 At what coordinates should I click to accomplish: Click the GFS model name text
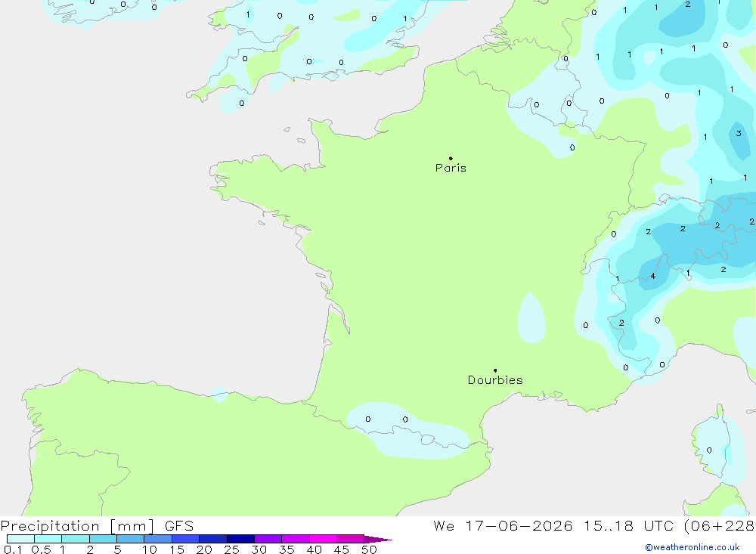[x=179, y=526]
